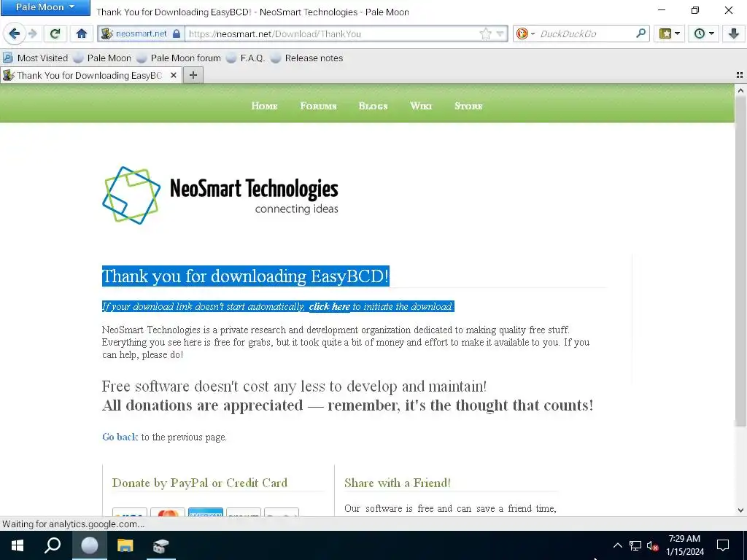Click the page scrollbar up arrow
The width and height of the screenshot is (747, 560).
pos(740,90)
